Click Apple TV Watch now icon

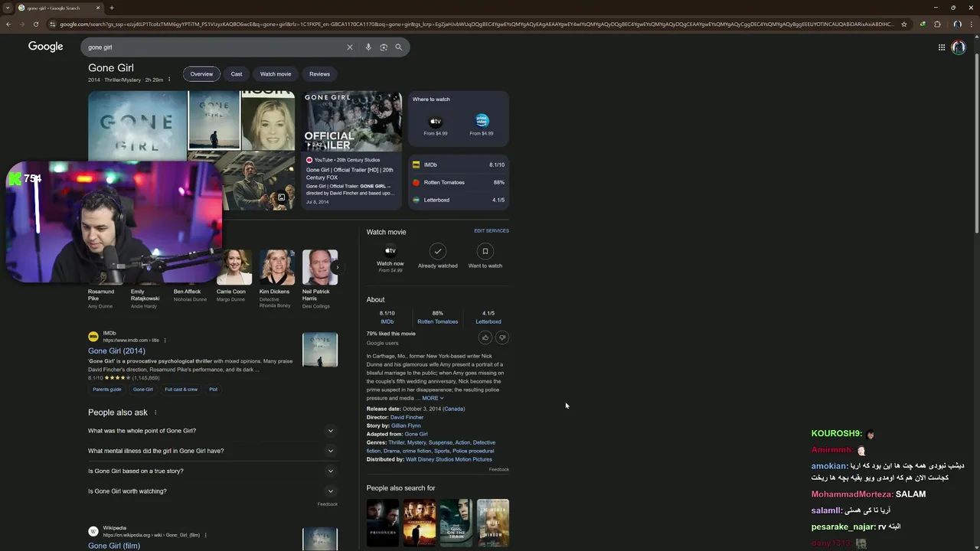coord(390,251)
